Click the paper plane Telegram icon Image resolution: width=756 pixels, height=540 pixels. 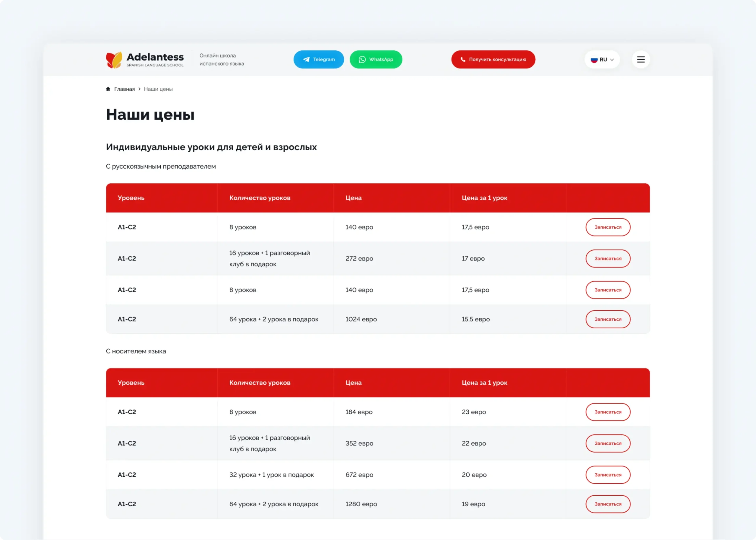tap(306, 59)
